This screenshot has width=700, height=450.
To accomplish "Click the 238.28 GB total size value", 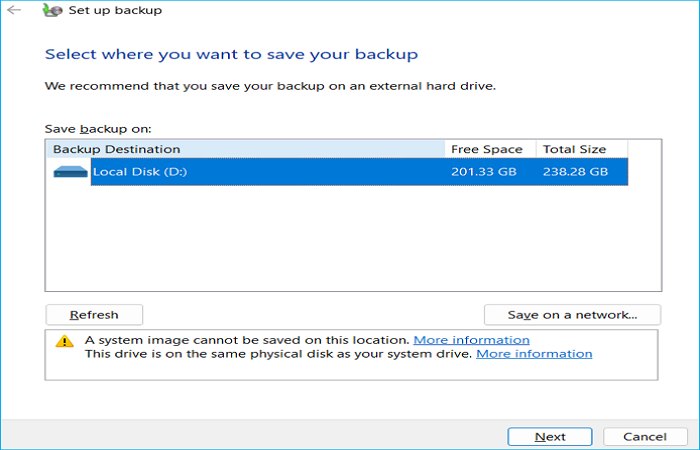I will [x=575, y=171].
